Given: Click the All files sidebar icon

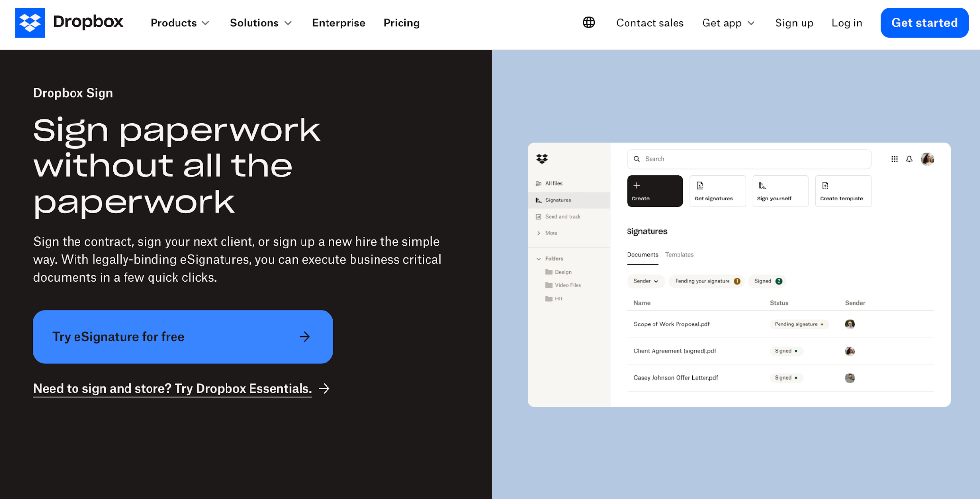Looking at the screenshot, I should click(539, 183).
